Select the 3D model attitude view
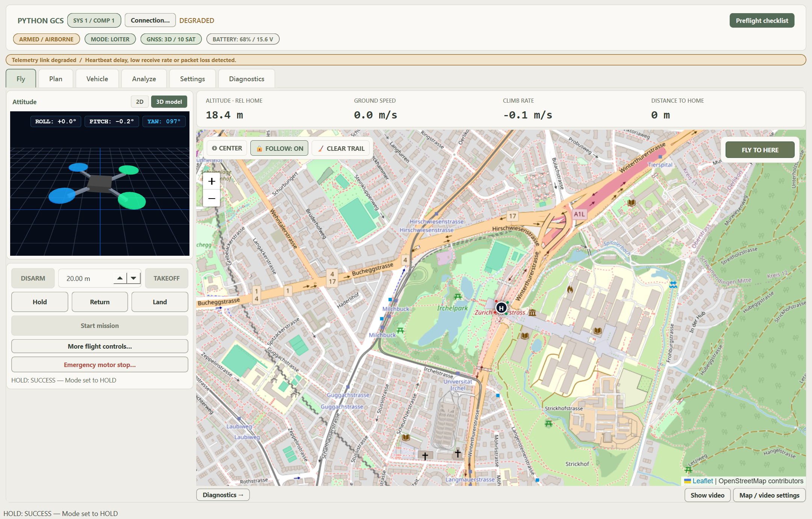This screenshot has width=812, height=519. pos(169,102)
